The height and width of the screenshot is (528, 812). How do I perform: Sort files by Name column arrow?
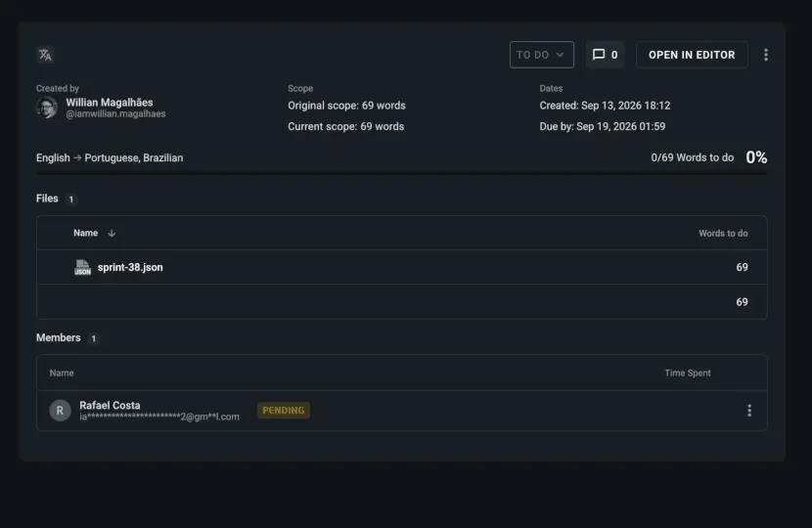coord(112,234)
